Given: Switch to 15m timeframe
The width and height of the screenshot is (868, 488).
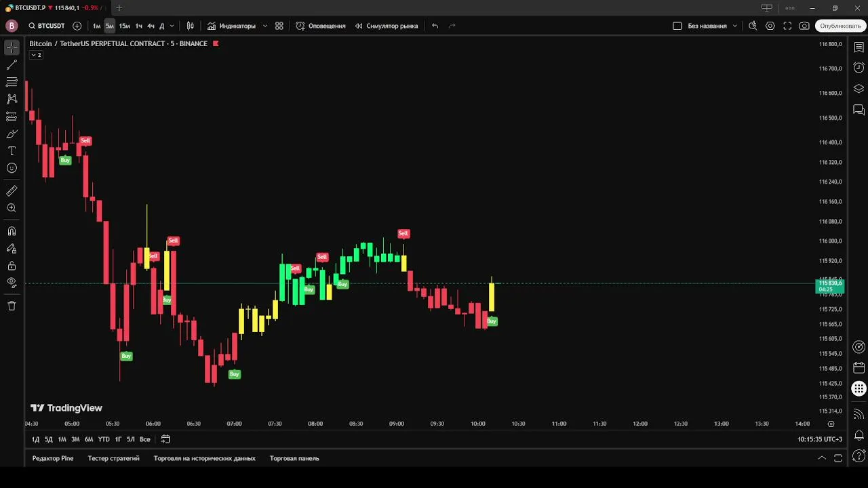Looking at the screenshot, I should pyautogui.click(x=124, y=26).
